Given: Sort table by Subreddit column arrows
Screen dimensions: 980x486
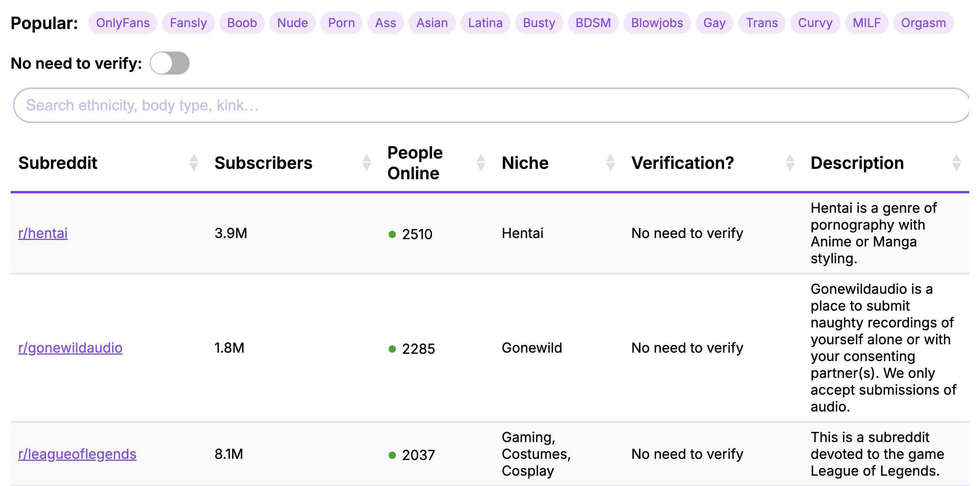Looking at the screenshot, I should (194, 163).
